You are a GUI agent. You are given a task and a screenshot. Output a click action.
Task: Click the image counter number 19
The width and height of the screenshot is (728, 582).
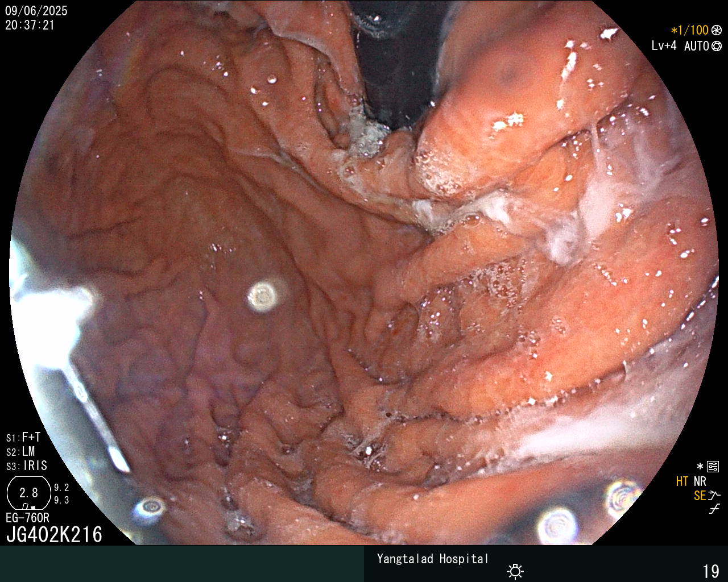[x=711, y=571]
